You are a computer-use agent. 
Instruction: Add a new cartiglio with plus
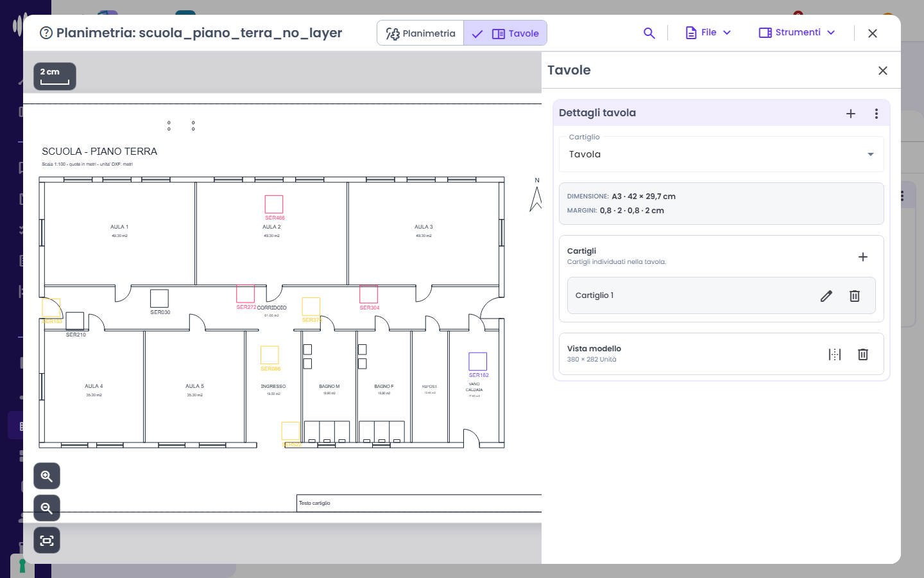[863, 257]
